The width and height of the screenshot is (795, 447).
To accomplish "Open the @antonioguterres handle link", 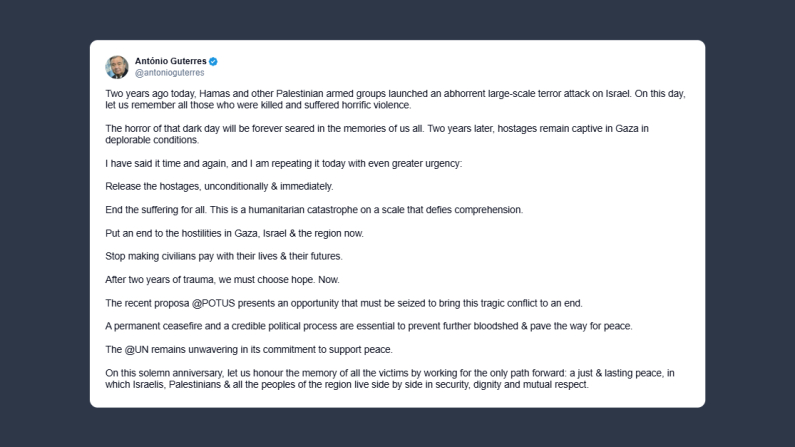I will coord(169,73).
